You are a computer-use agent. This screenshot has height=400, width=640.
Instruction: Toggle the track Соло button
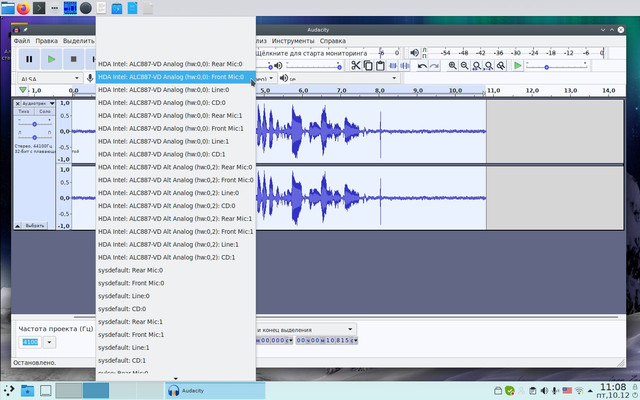[44, 111]
